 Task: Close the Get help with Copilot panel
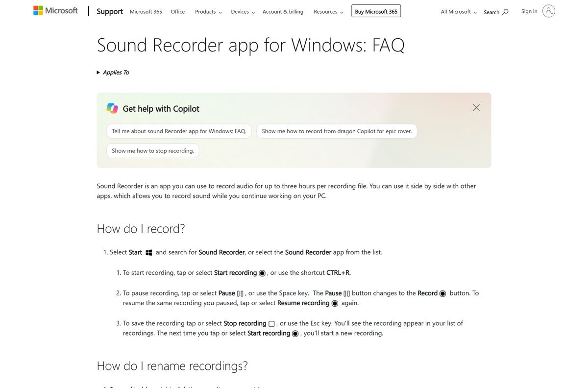(476, 107)
